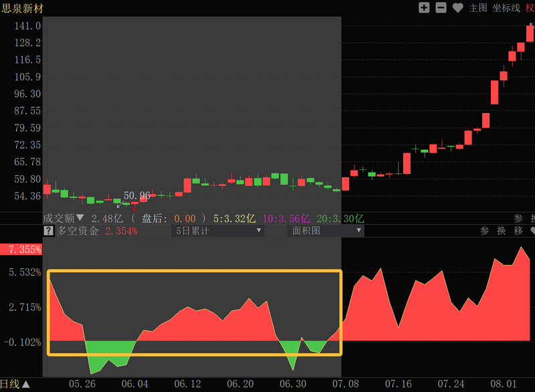
Task: Click the 141.0 price axis label
Action: (x=27, y=26)
